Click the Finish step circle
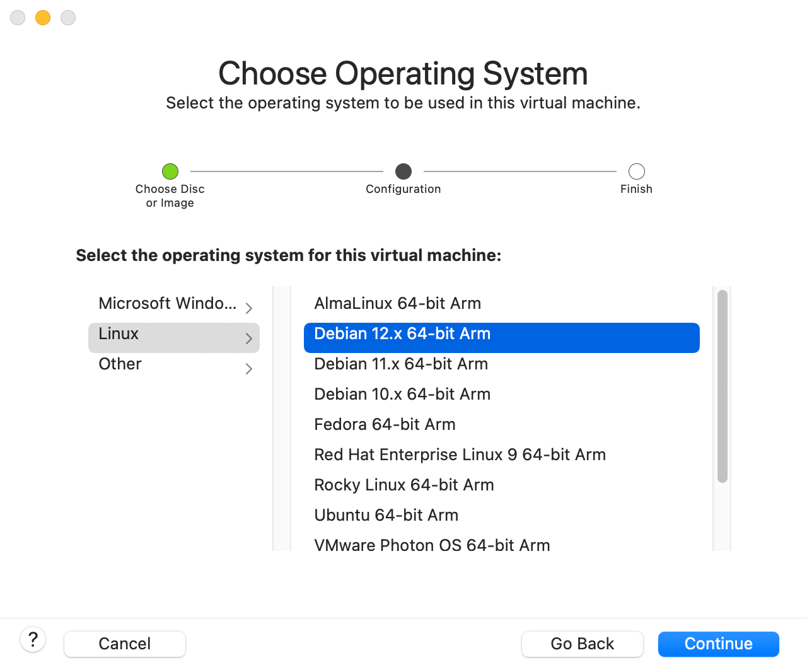 [x=636, y=171]
